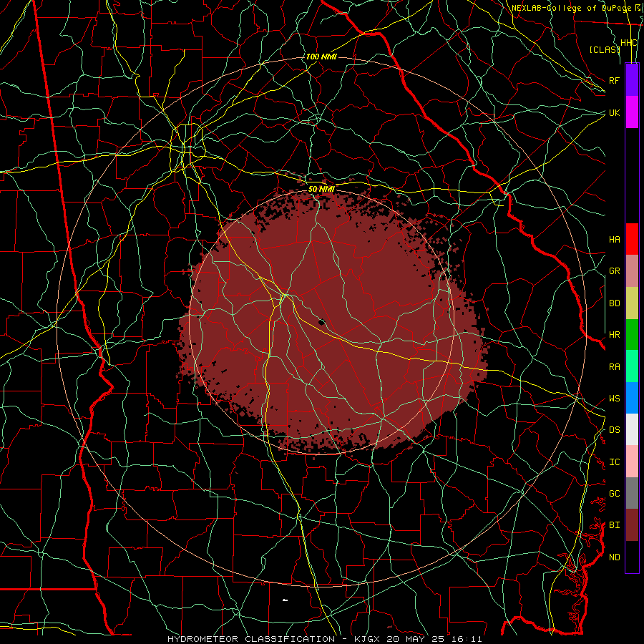Select the GC gray legend swatch
Image resolution: width=644 pixels, height=644 pixels.
point(632,493)
